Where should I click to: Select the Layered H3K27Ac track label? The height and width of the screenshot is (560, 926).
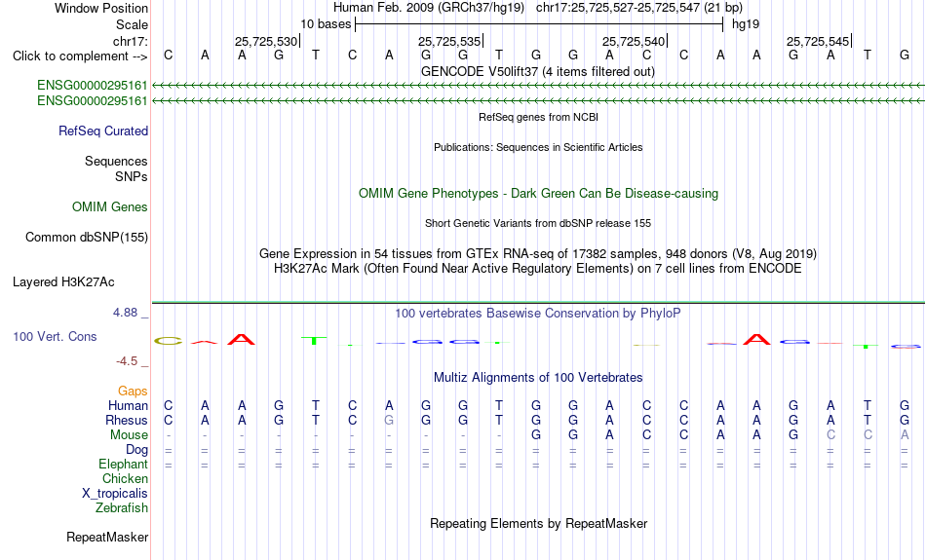click(63, 282)
